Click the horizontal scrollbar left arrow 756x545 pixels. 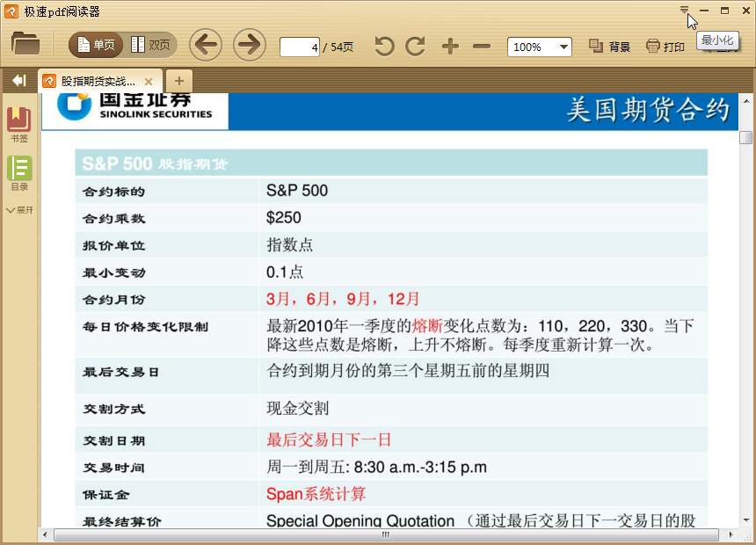pyautogui.click(x=46, y=534)
